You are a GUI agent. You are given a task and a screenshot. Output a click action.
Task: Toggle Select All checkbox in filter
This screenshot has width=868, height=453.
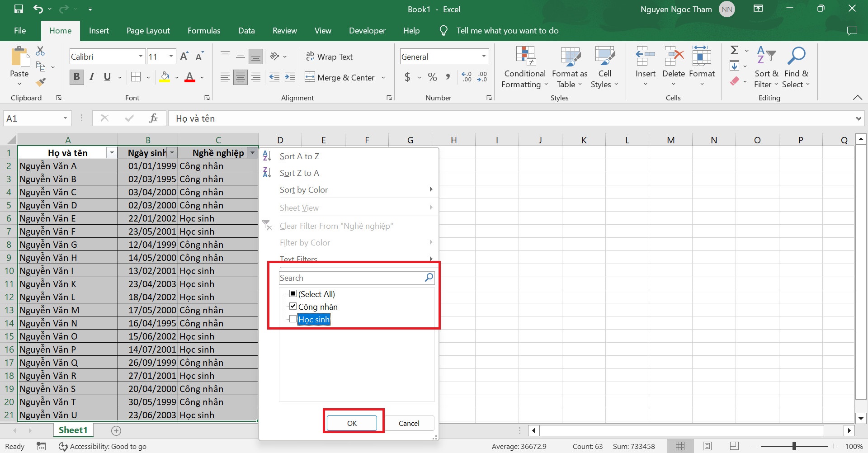tap(293, 294)
